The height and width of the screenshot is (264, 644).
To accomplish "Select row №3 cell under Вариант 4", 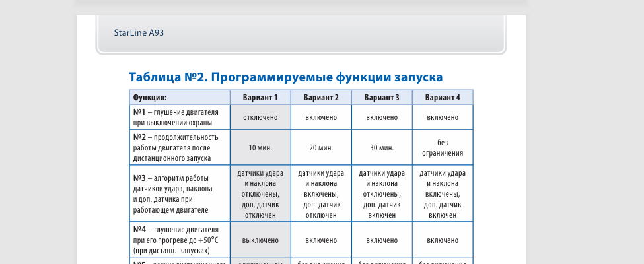I will tap(443, 194).
